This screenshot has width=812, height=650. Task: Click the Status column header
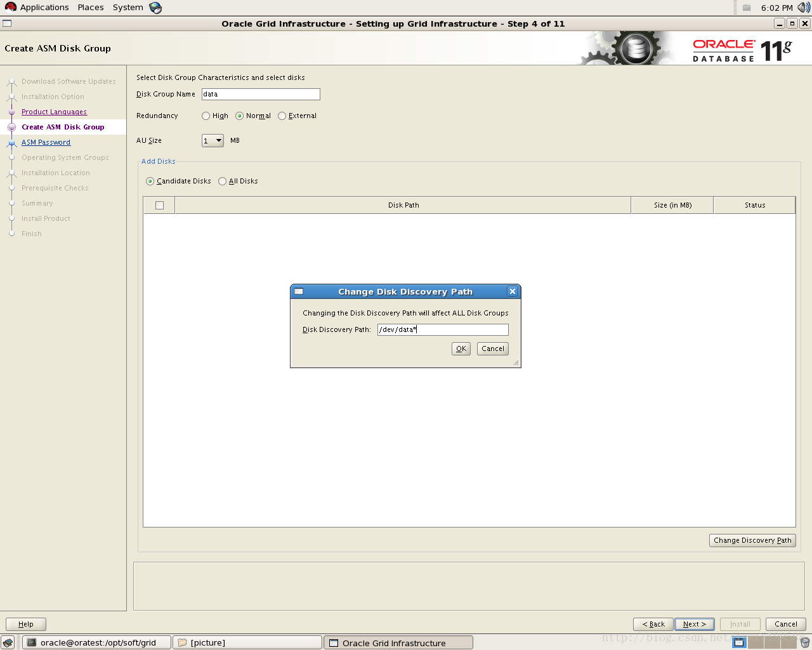[x=754, y=205]
